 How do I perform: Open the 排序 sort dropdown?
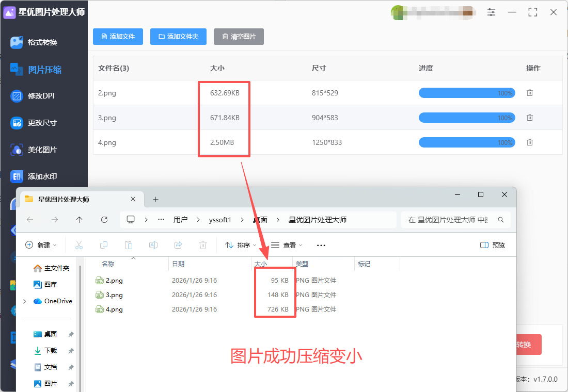241,245
